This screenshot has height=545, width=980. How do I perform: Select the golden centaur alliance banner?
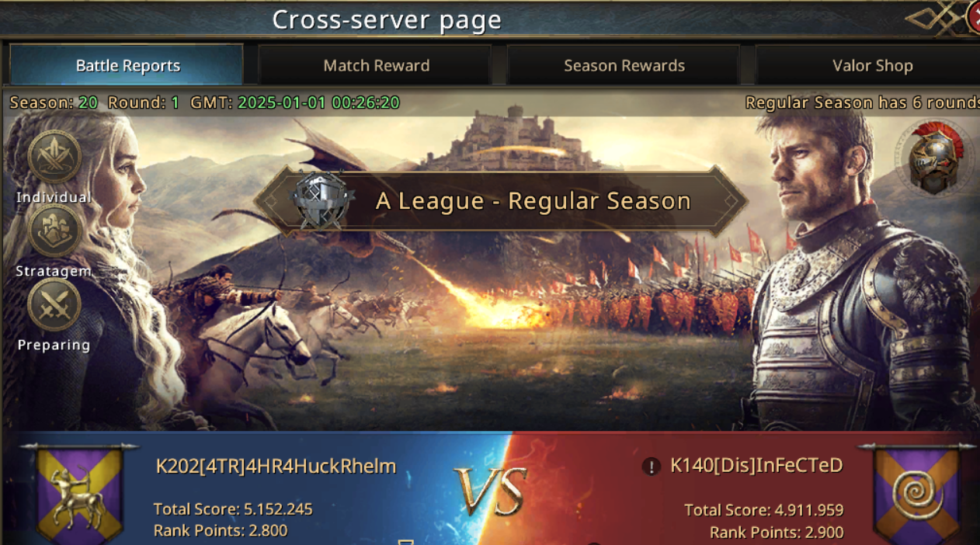[80, 494]
